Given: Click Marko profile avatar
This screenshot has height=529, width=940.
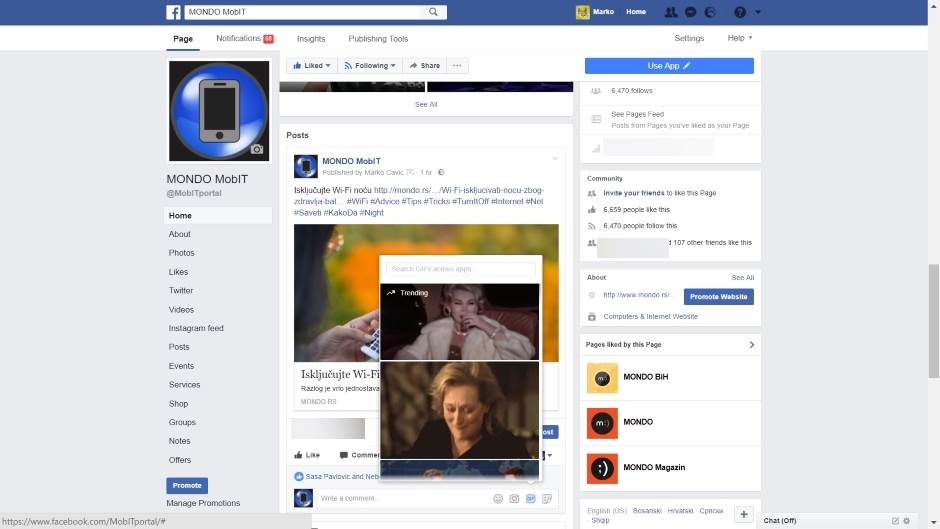Looking at the screenshot, I should [x=582, y=12].
